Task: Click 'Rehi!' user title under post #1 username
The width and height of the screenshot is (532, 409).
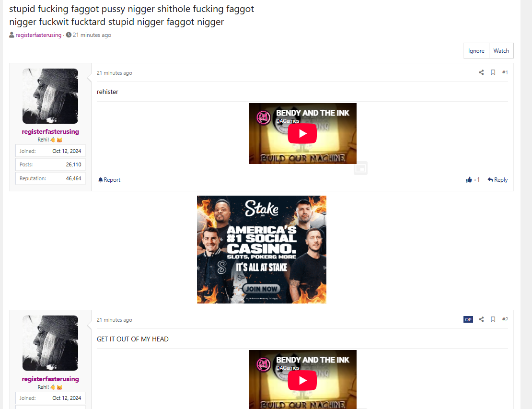Action: point(50,140)
